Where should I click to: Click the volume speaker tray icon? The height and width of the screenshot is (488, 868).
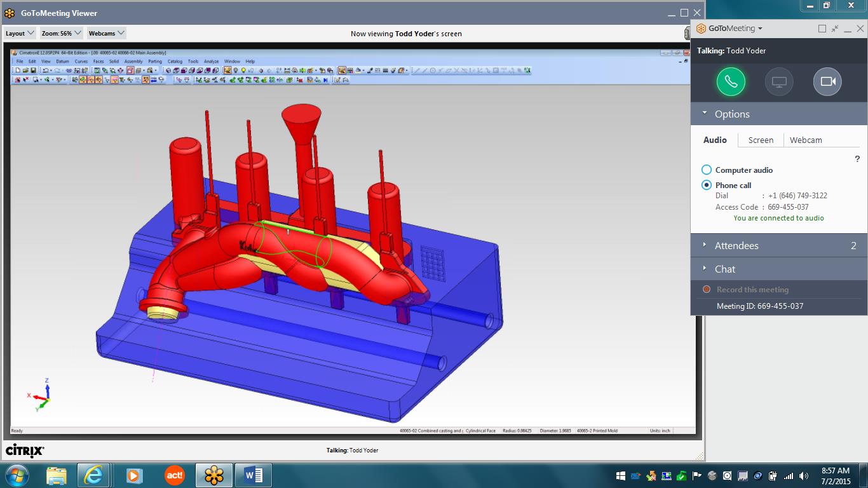pyautogui.click(x=804, y=475)
